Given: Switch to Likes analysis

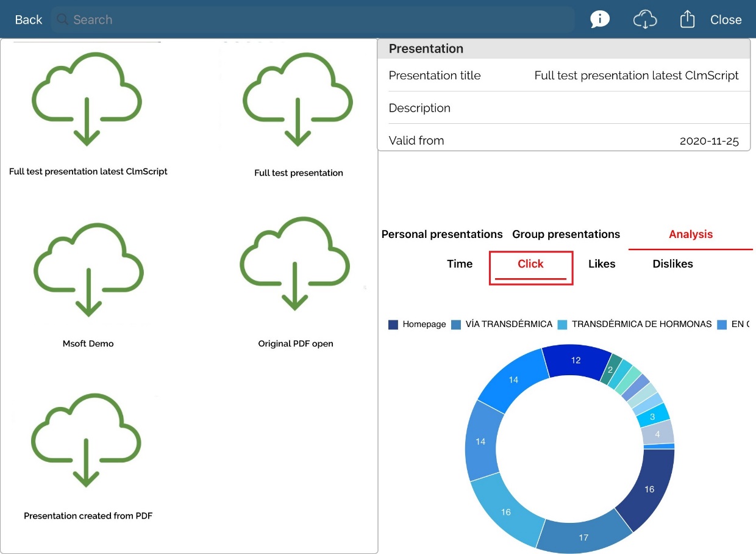Looking at the screenshot, I should [x=602, y=264].
